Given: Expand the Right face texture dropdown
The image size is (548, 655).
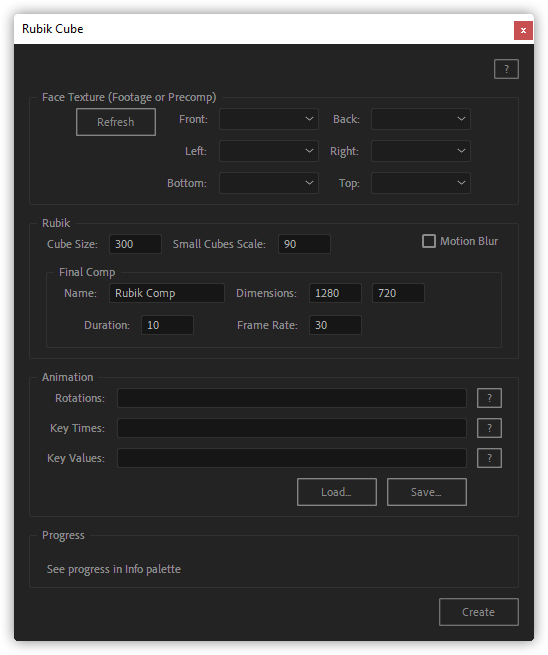Looking at the screenshot, I should (x=421, y=151).
